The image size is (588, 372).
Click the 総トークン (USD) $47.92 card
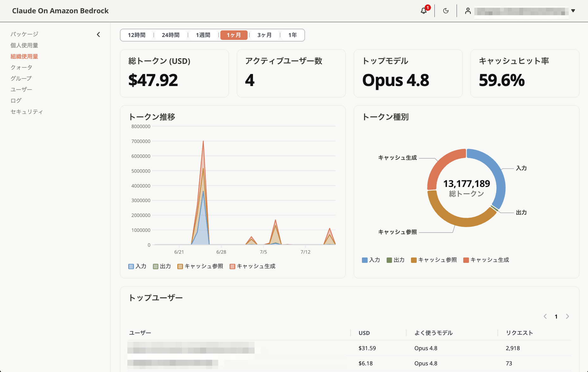[x=174, y=73]
